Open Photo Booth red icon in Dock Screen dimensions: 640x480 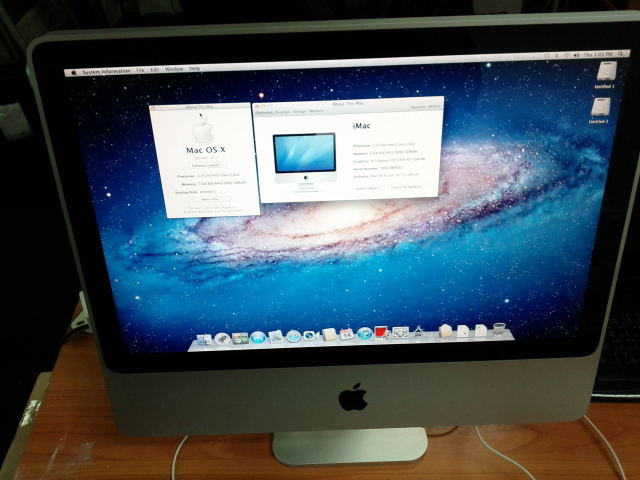(382, 333)
